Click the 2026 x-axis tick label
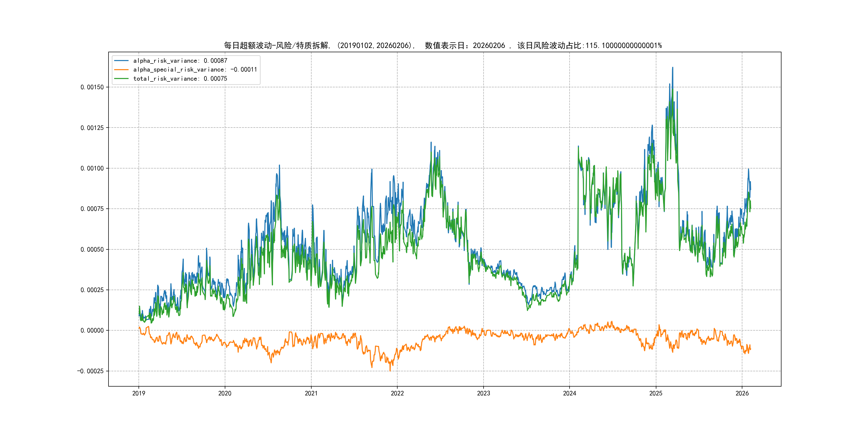This screenshot has height=434, width=868. (x=742, y=393)
